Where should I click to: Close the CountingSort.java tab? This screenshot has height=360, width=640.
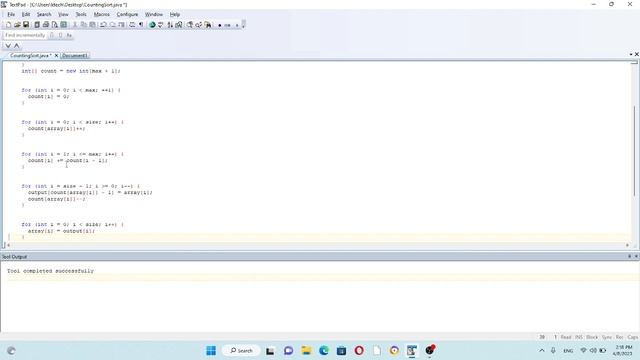tap(56, 56)
